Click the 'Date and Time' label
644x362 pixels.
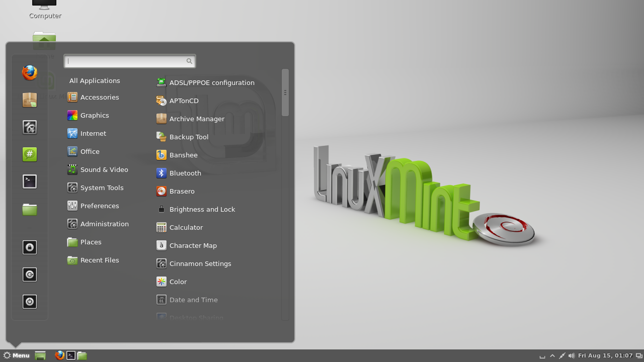click(x=194, y=300)
